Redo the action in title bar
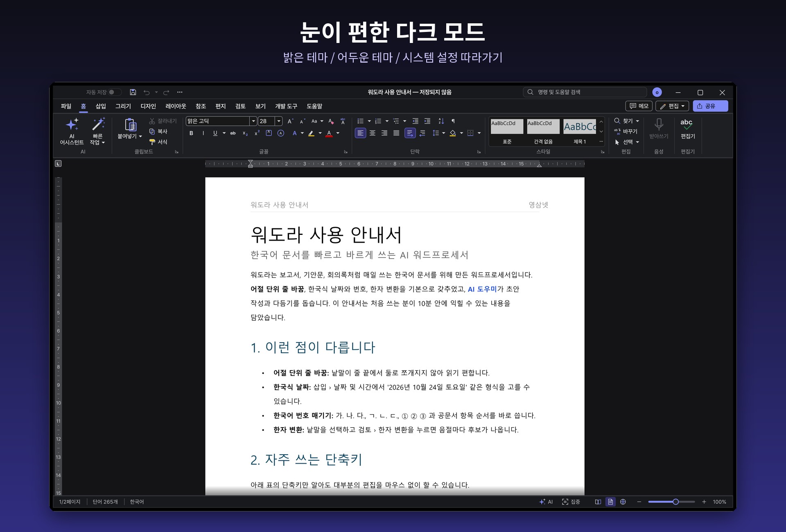This screenshot has height=532, width=786. tap(166, 92)
